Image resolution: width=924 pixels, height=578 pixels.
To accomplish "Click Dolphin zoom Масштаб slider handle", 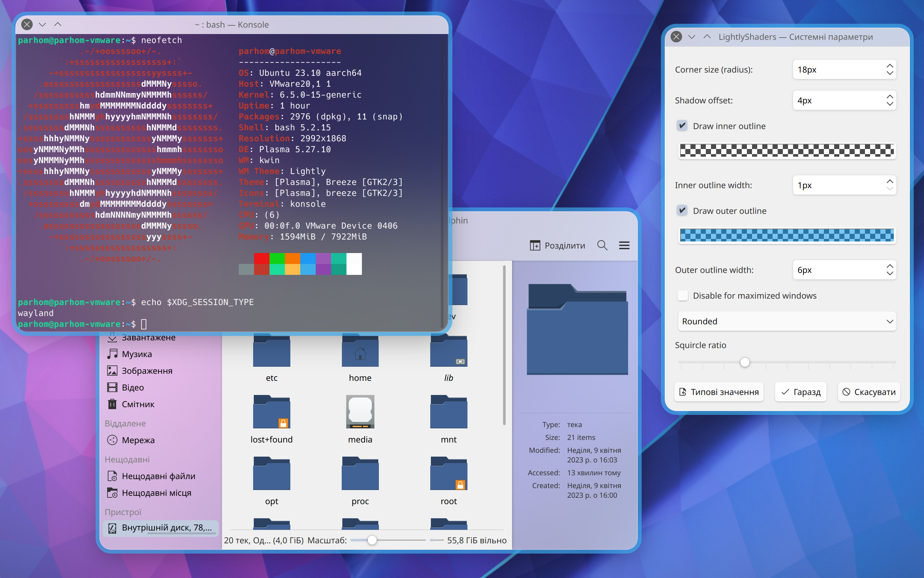I will point(372,540).
